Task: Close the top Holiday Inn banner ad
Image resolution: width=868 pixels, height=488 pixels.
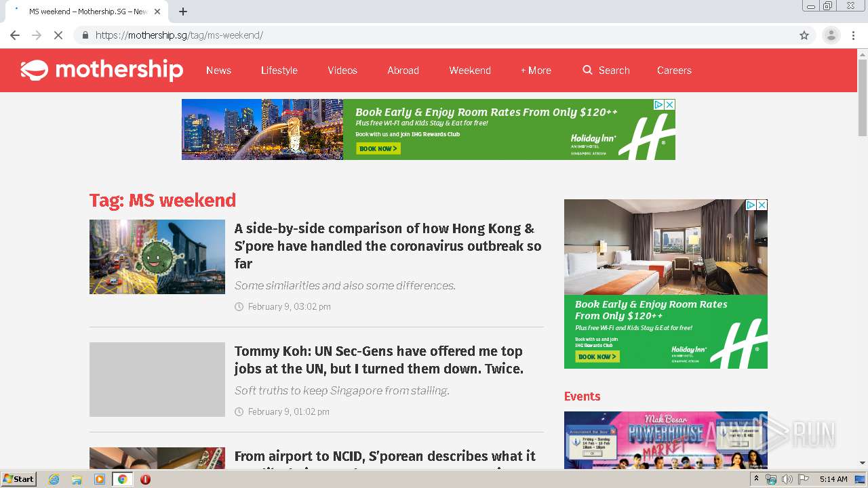Action: coord(669,104)
